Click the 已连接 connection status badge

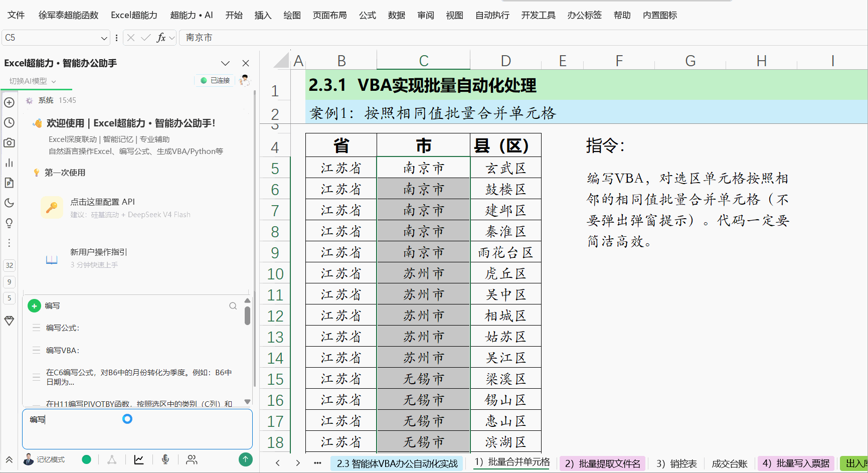pos(215,80)
